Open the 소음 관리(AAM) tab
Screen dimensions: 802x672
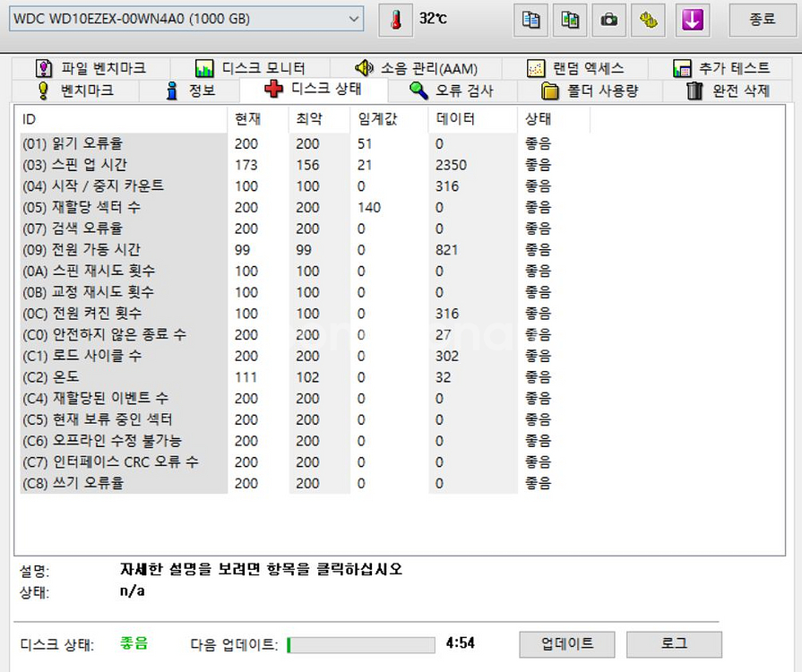pyautogui.click(x=416, y=68)
